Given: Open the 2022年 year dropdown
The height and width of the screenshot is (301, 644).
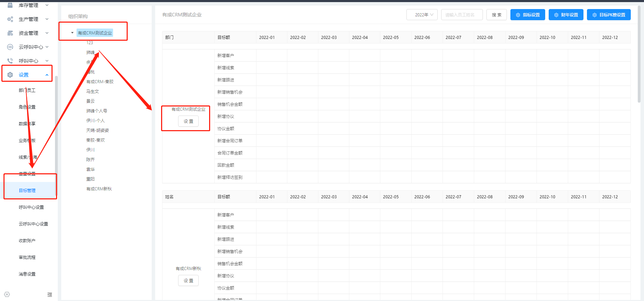Looking at the screenshot, I should [x=422, y=15].
